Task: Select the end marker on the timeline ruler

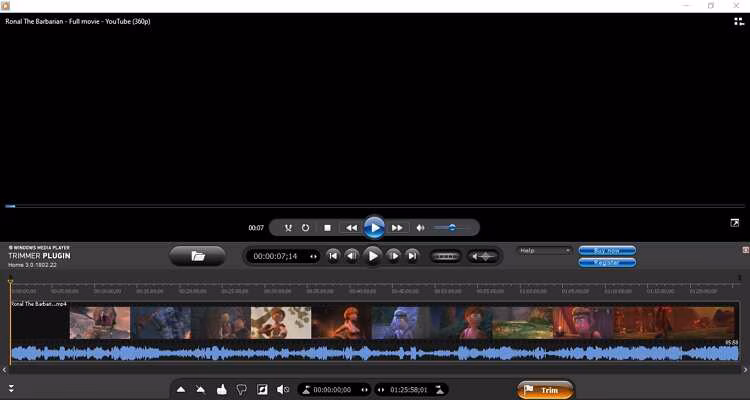Action: coord(739,278)
